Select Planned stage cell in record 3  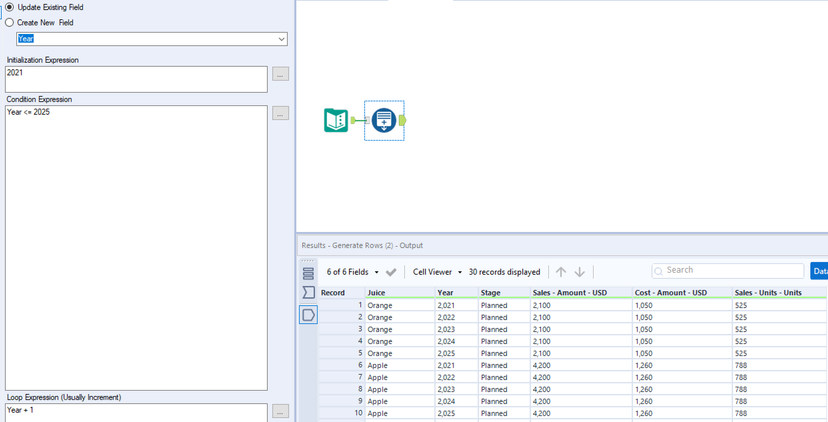point(504,330)
